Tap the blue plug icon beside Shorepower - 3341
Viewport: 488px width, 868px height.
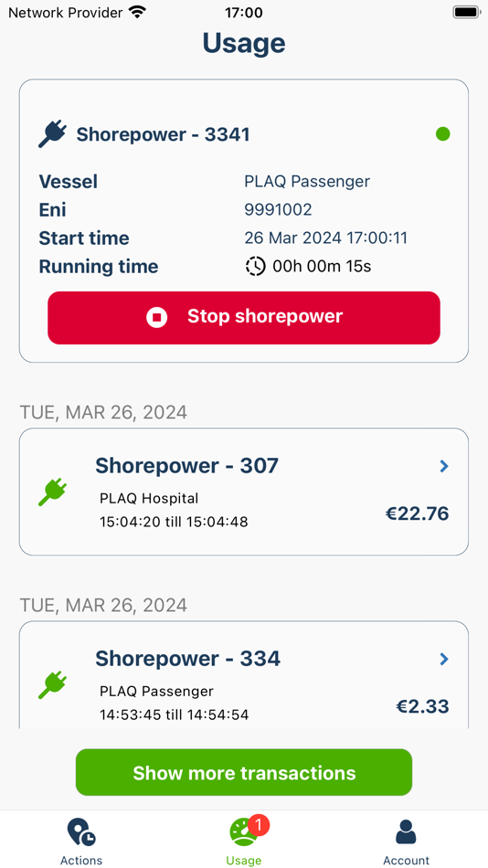(52, 134)
